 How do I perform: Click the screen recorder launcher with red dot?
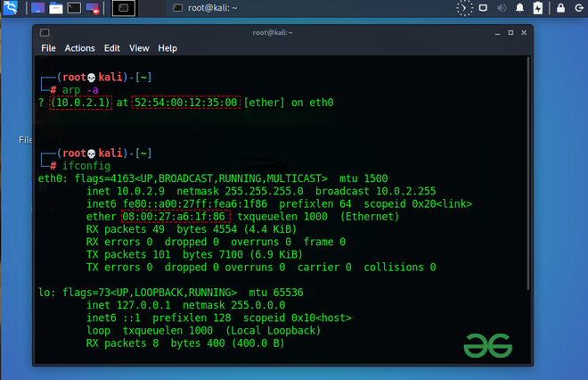93,8
